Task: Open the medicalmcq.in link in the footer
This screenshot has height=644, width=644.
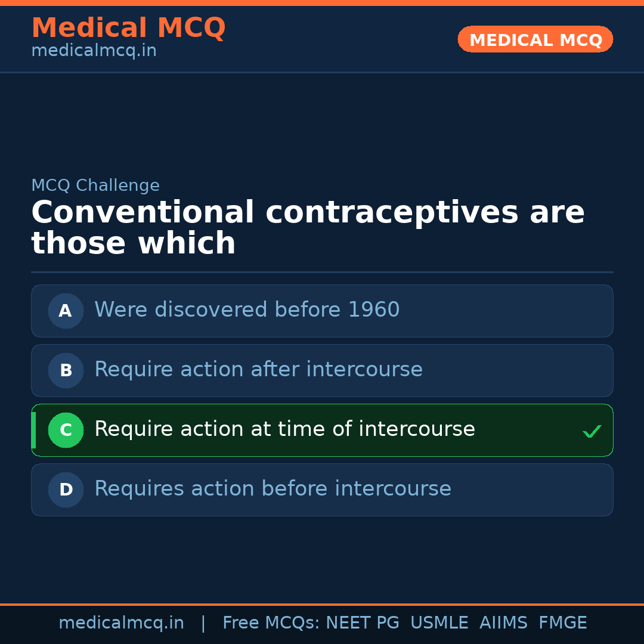Action: click(x=121, y=623)
